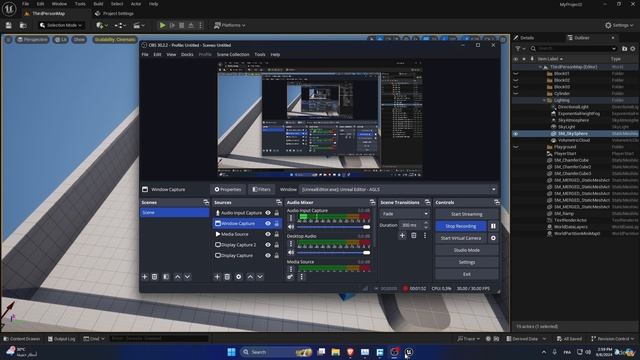Toggle visibility of Media Source
Screen dimensions: 640x360
(268, 234)
